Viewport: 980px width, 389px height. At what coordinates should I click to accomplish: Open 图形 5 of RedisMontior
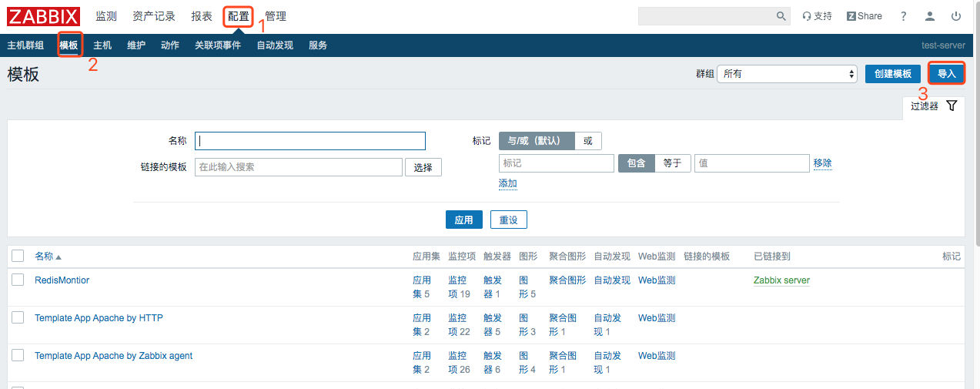point(527,287)
